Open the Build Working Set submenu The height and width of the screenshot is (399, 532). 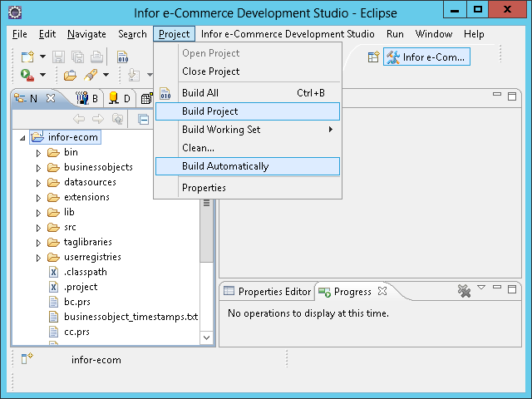[221, 130]
